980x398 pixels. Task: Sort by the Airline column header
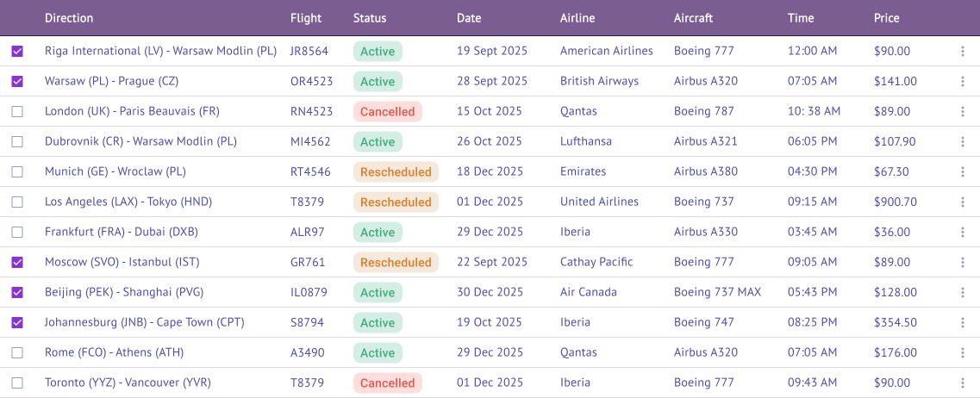(x=577, y=18)
